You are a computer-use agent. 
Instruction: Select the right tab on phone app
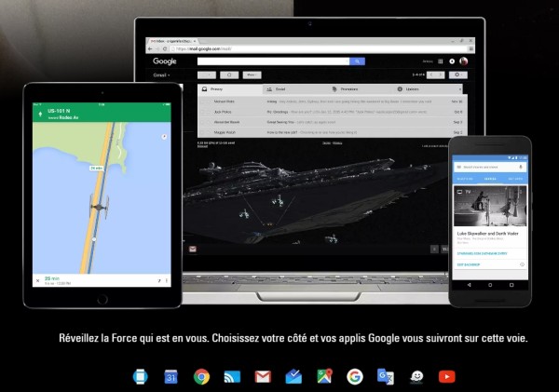pyautogui.click(x=515, y=179)
